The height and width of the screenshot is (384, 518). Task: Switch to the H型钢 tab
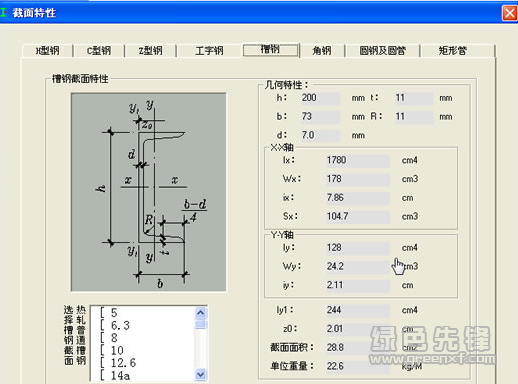click(x=48, y=51)
